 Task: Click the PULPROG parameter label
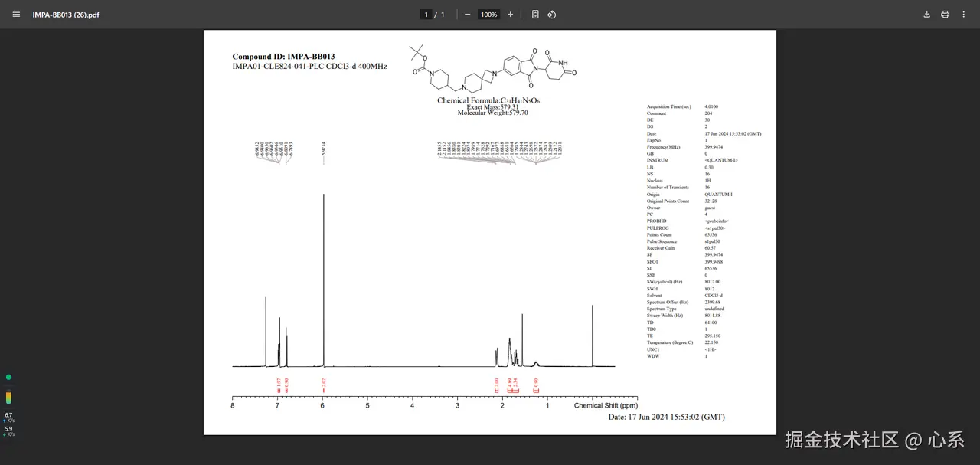[x=658, y=228]
